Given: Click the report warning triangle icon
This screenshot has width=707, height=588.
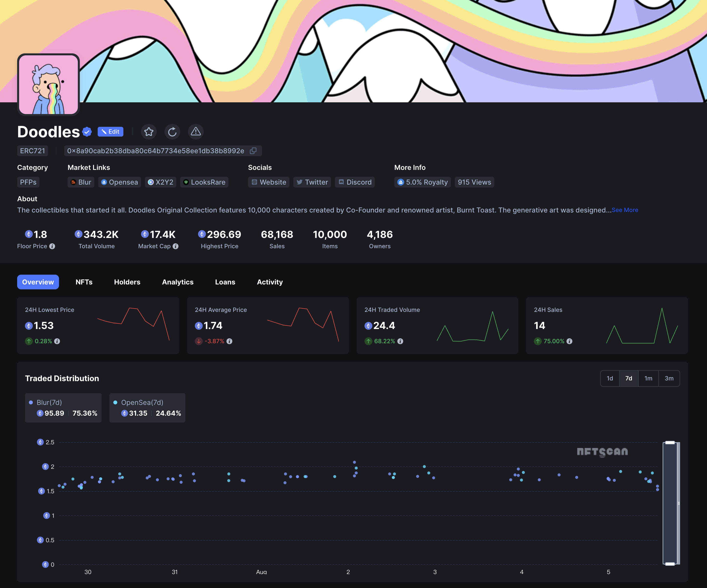Looking at the screenshot, I should [196, 132].
